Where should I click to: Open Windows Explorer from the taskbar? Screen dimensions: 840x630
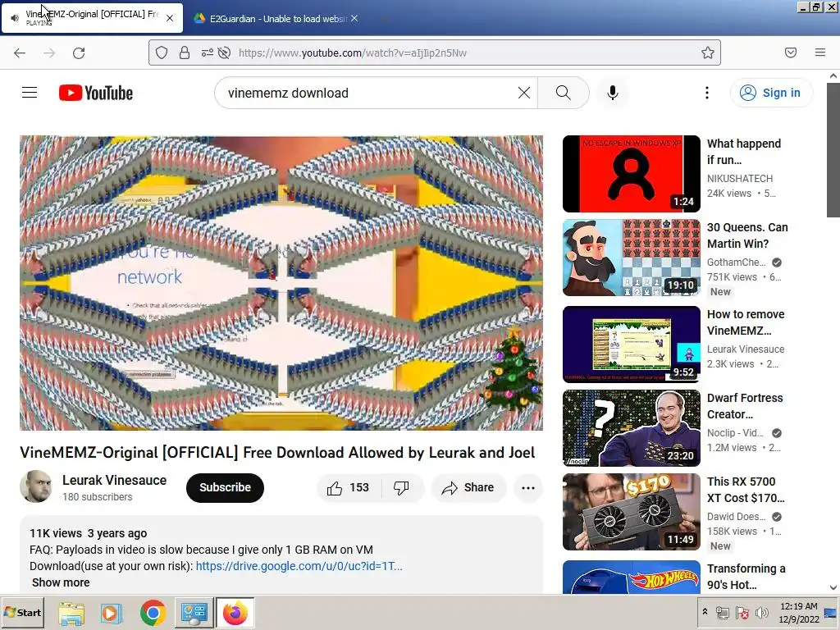[71, 613]
